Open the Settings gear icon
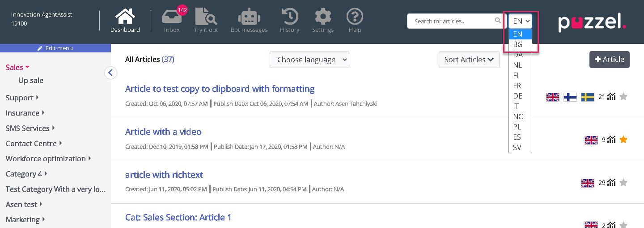 point(323,18)
